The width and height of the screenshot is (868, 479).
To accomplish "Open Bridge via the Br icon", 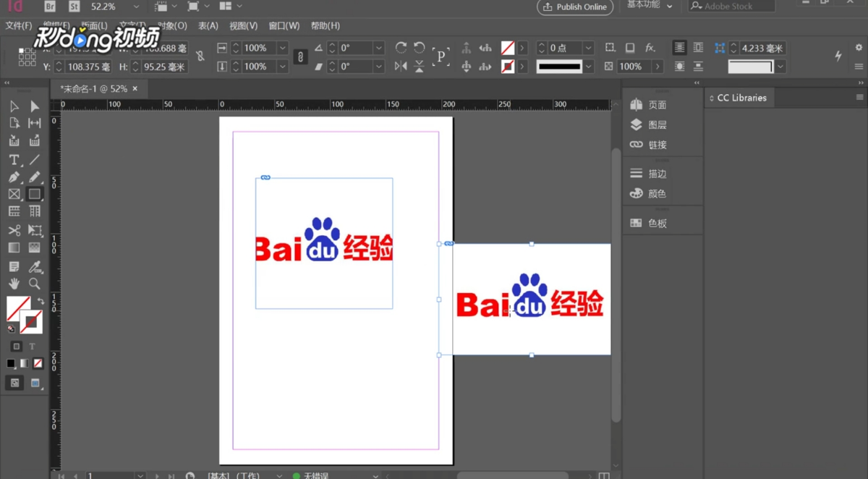I will tap(50, 7).
